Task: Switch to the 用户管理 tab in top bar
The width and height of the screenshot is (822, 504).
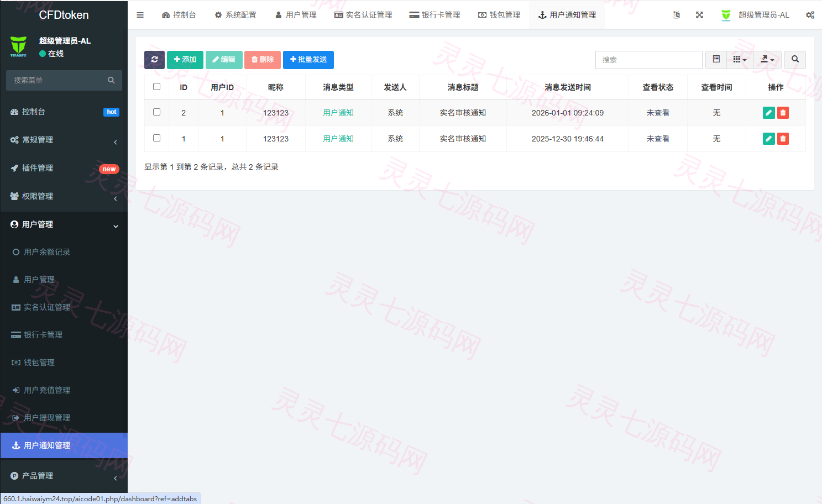Action: [296, 15]
